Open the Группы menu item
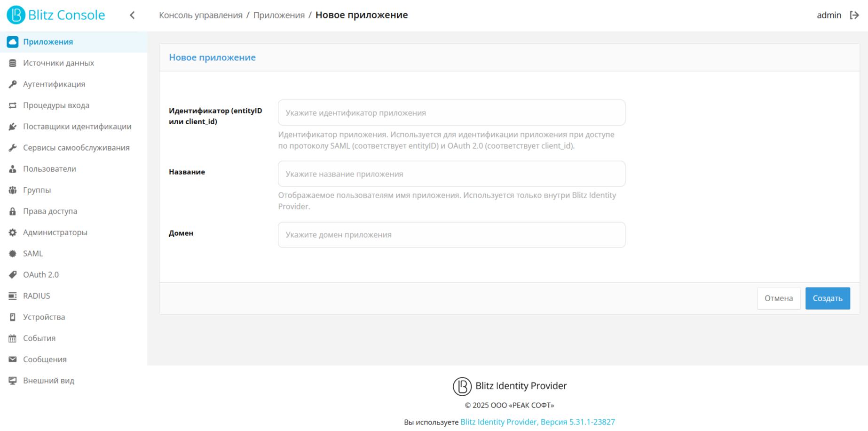 (x=37, y=190)
